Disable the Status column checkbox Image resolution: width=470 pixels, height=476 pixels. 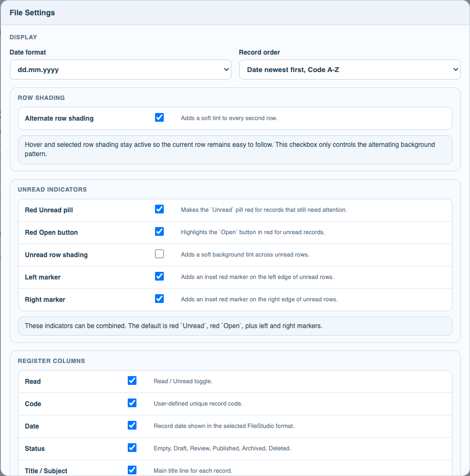(x=132, y=448)
